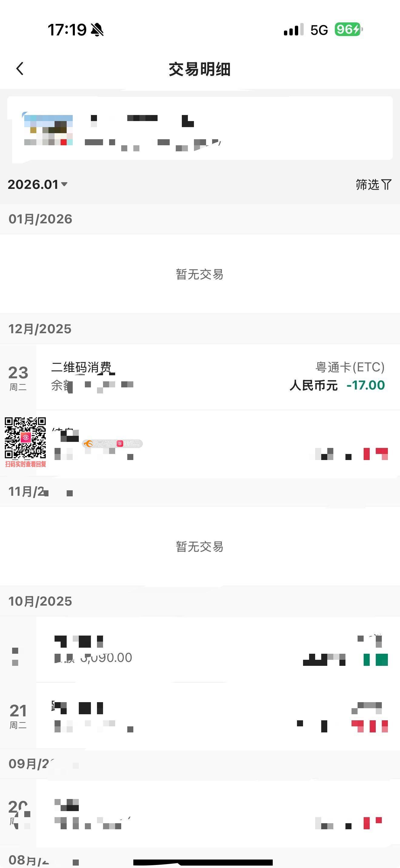
Task: Open the blurred account card at top
Action: point(200,128)
